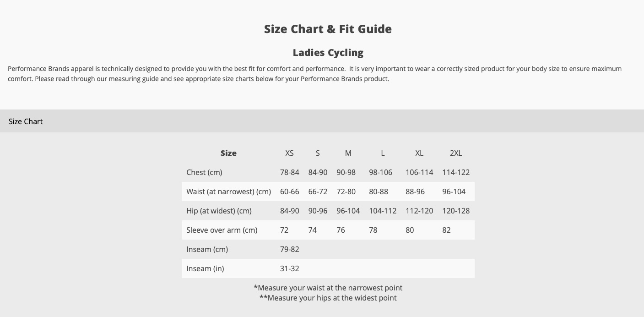Click the Inseam (in) row label
The image size is (644, 317).
click(x=205, y=268)
